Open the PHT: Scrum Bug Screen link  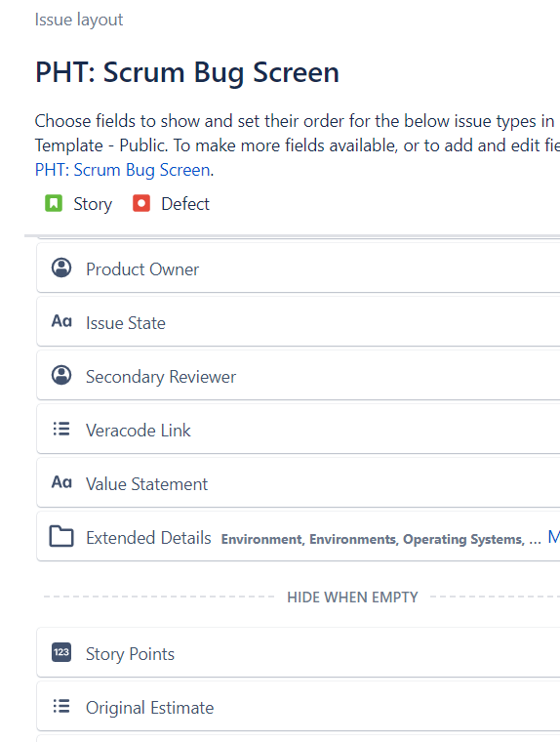click(123, 170)
